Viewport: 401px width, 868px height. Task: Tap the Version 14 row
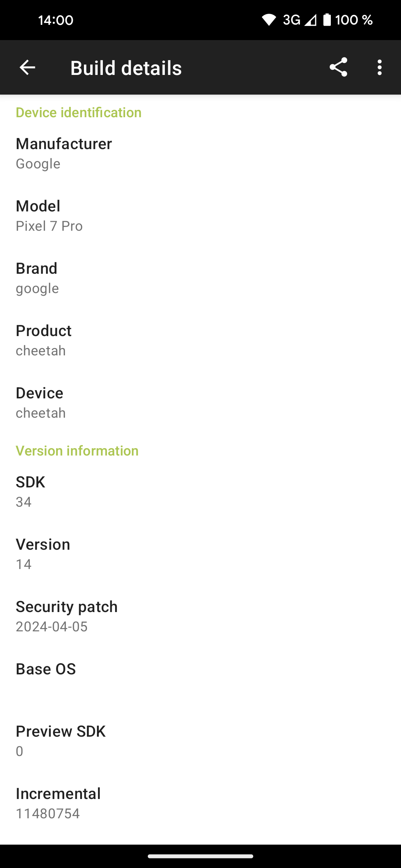click(200, 554)
